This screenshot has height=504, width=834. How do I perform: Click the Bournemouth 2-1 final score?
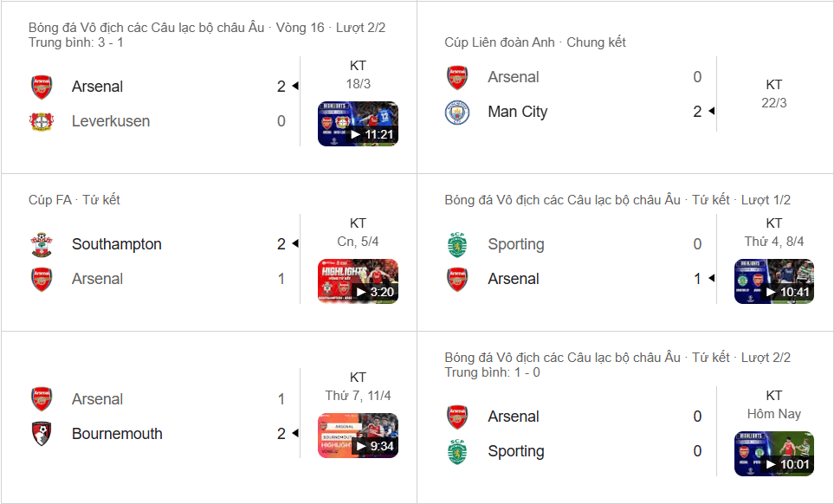[x=280, y=434]
